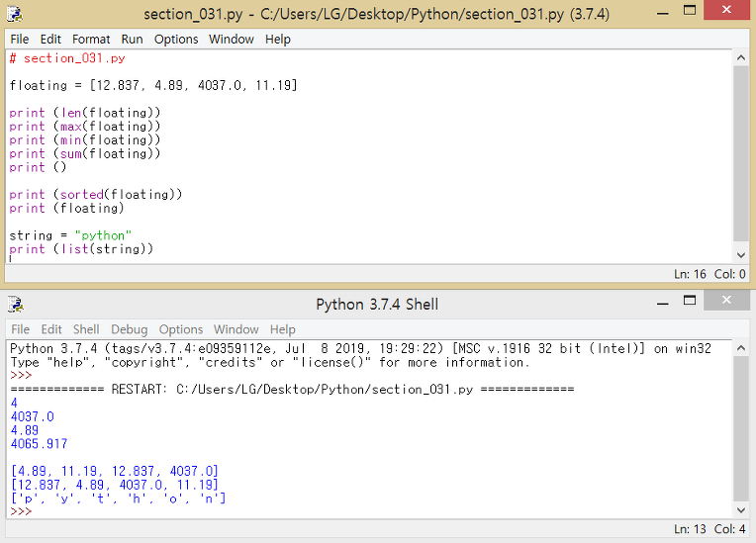Open the Edit menu in the Shell window
Screen dimensions: 756x543
[x=51, y=329]
